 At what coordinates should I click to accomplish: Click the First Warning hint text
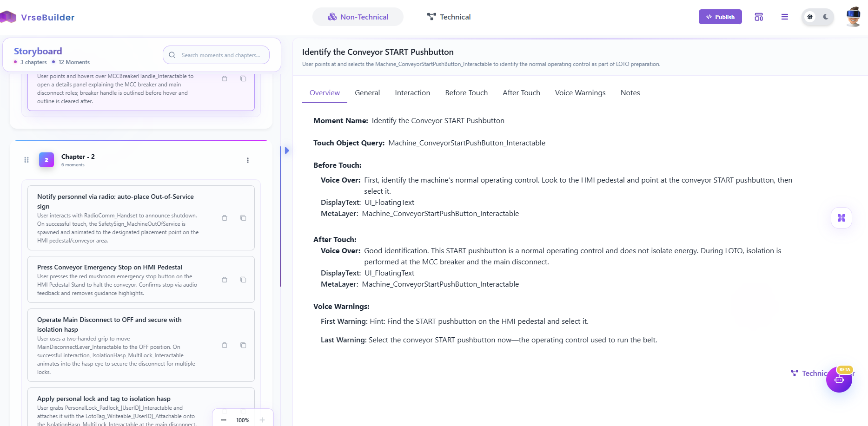479,321
